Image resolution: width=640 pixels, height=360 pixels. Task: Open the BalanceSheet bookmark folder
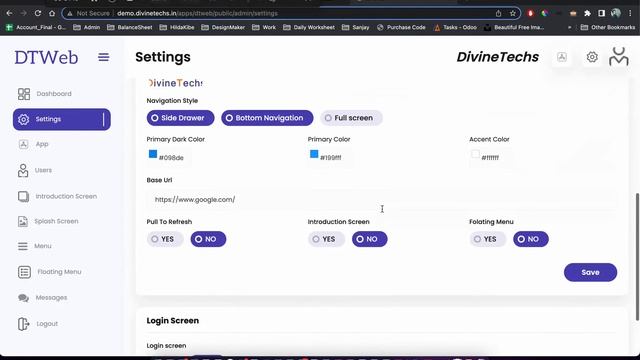click(x=130, y=27)
